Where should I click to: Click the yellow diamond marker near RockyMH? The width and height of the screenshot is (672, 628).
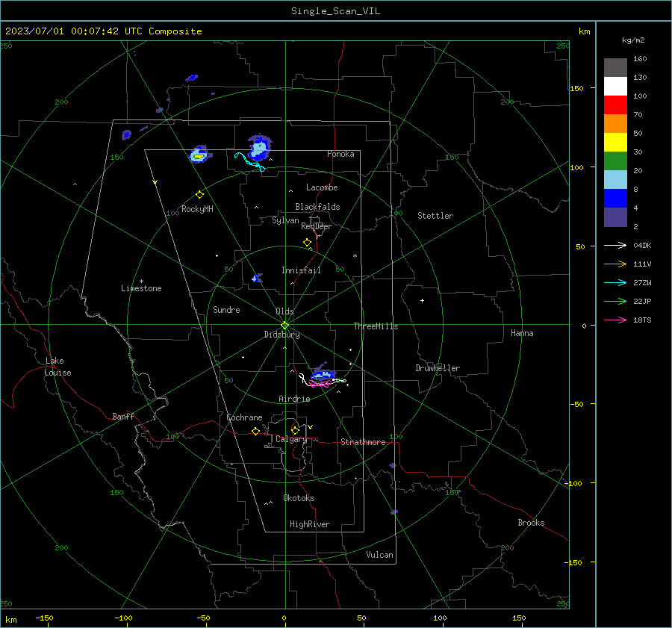pos(199,195)
